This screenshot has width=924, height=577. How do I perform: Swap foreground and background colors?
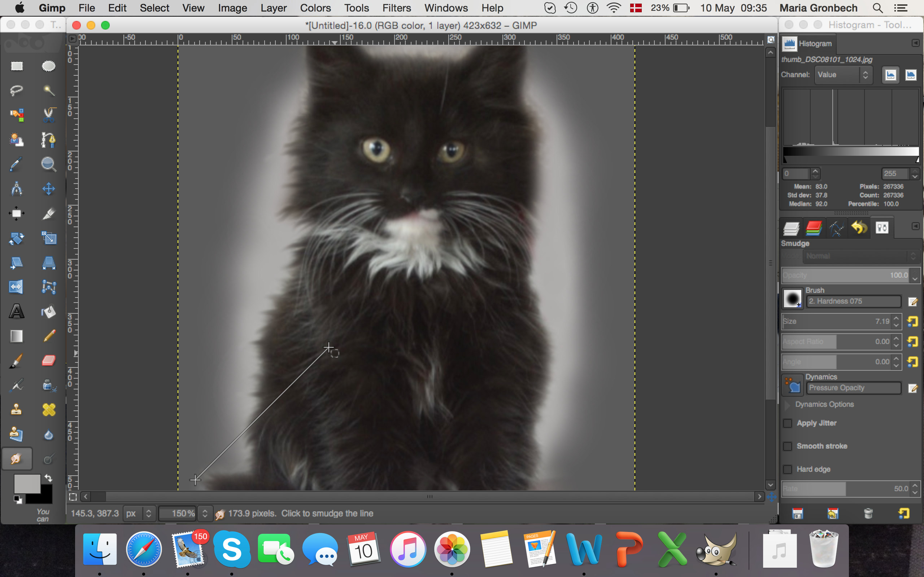click(48, 478)
